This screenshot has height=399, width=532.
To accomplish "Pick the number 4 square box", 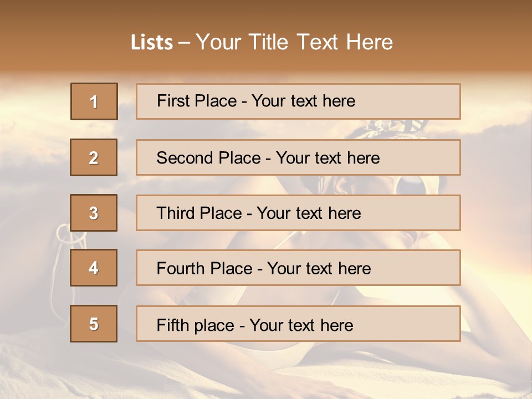I will pyautogui.click(x=94, y=268).
